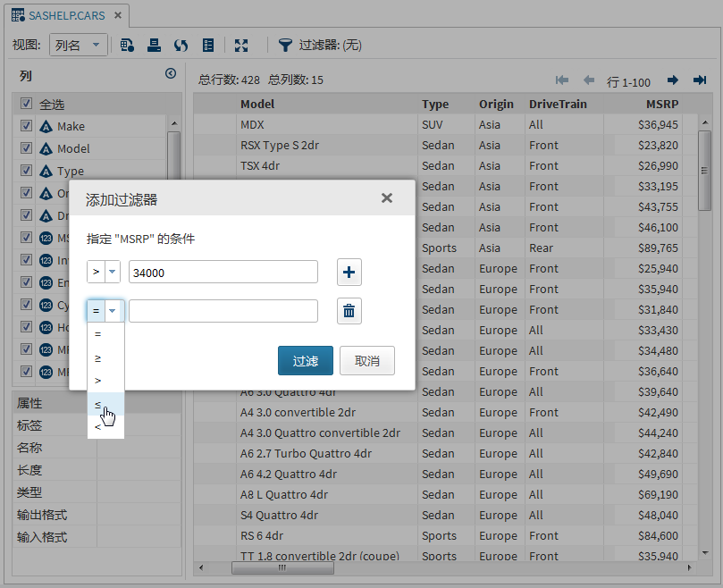723x588 pixels.
Task: Open the first condition operator dropdown
Action: click(104, 272)
